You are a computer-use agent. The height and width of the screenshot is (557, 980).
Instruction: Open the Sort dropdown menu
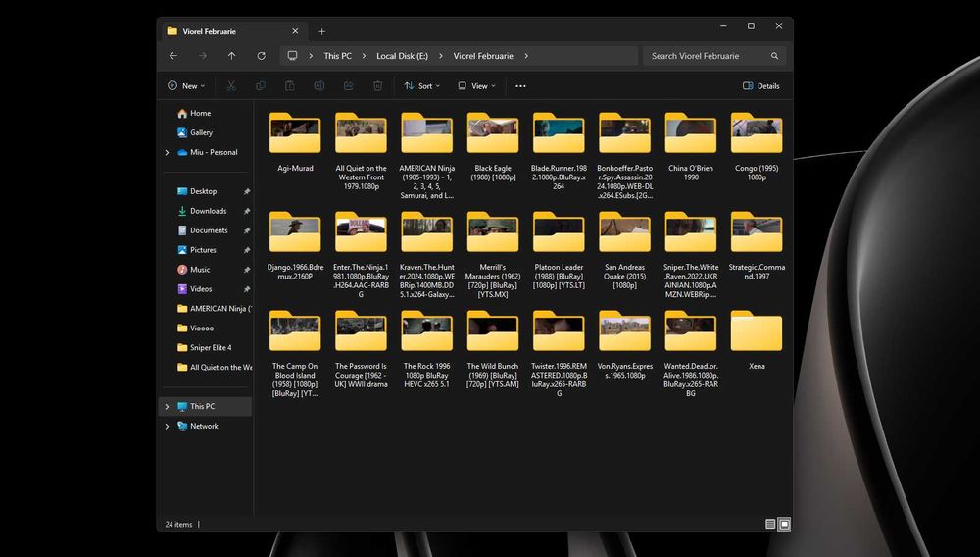point(421,86)
